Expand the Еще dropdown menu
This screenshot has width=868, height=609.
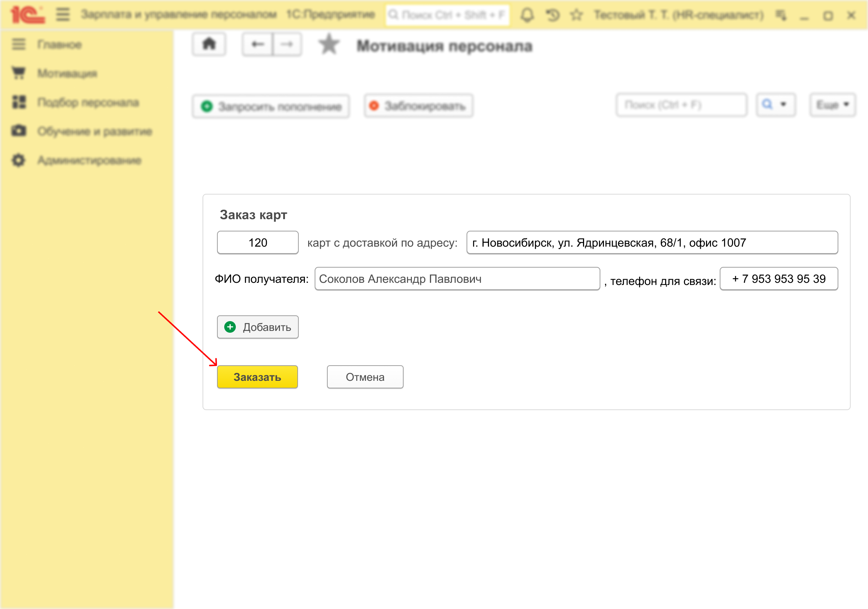(x=833, y=105)
